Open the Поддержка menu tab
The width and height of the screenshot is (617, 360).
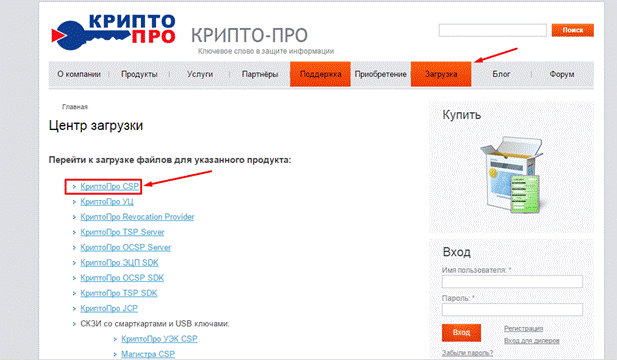coord(320,74)
